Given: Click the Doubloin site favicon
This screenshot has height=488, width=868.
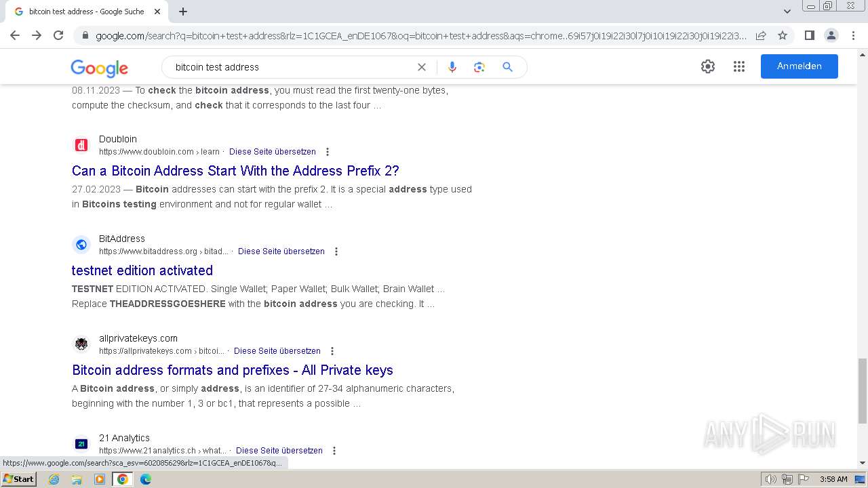Looking at the screenshot, I should coord(81,145).
